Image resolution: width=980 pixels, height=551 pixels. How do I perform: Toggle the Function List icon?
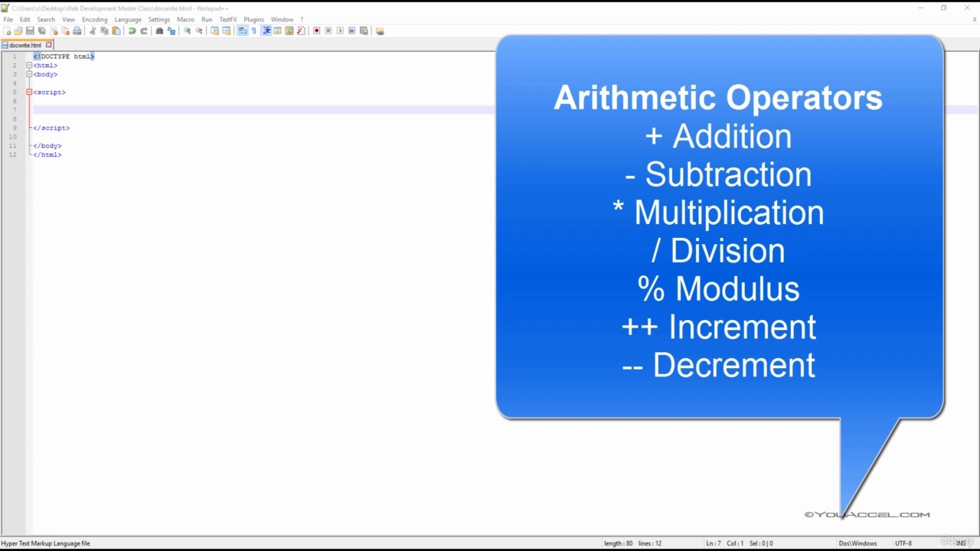pos(301,31)
